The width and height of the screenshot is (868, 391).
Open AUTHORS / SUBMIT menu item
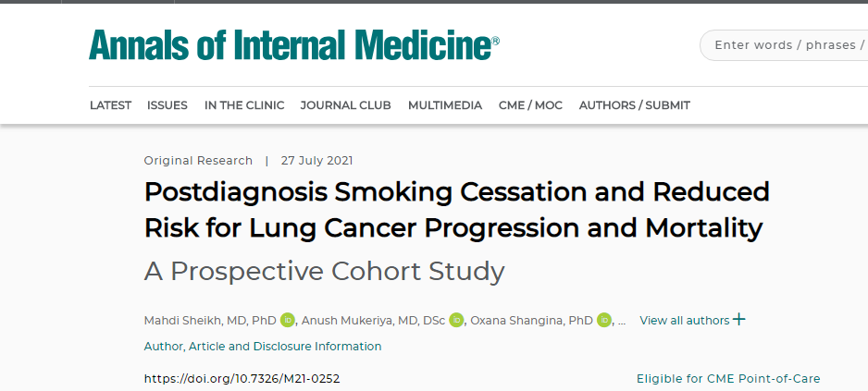coord(634,105)
